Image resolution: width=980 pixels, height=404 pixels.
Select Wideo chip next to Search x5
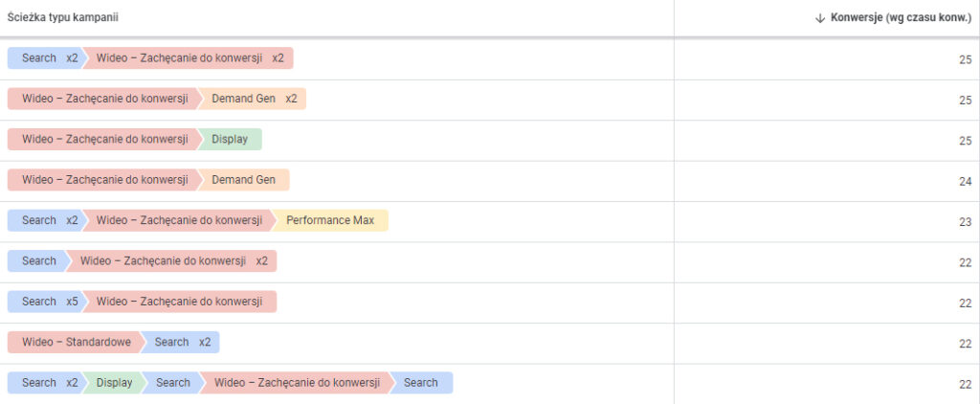[x=179, y=302]
